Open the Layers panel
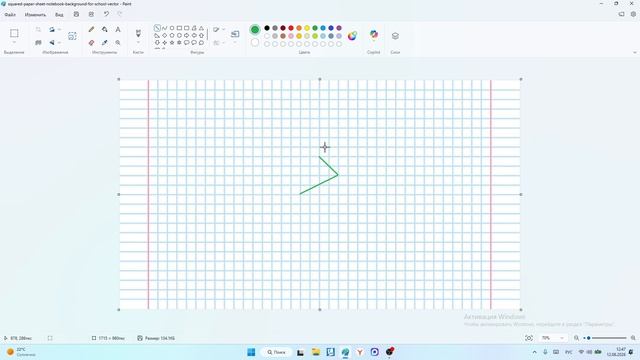 point(395,36)
